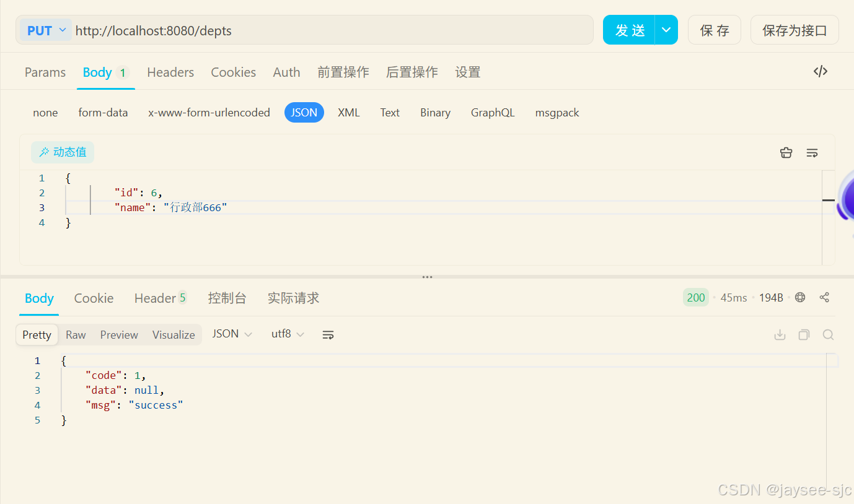Open search in the response body
Screen dimensions: 854x504
(828, 334)
